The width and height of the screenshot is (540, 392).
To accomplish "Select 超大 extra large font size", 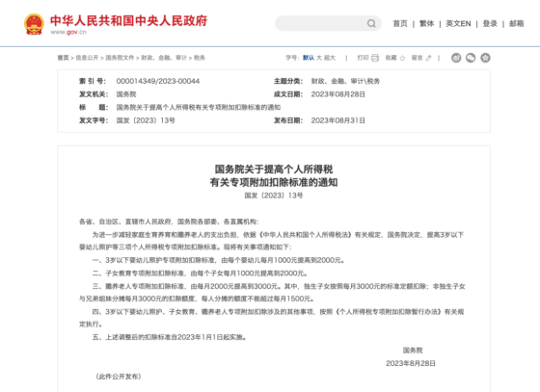I will click(x=330, y=58).
